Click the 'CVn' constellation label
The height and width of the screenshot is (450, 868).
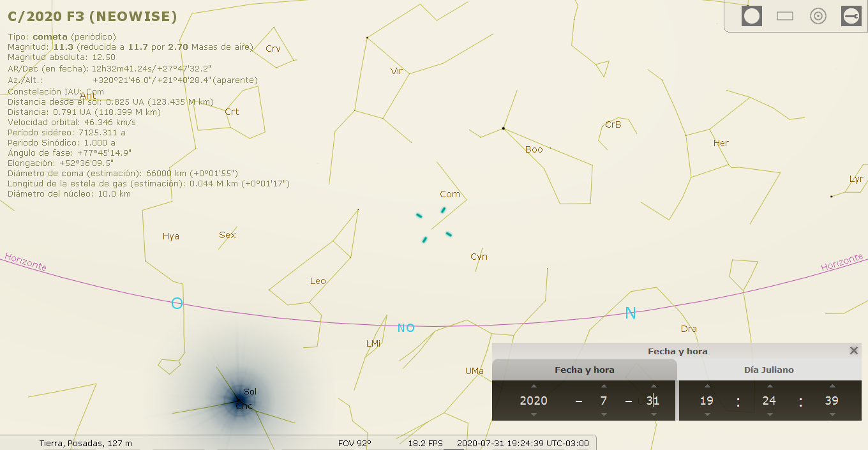479,257
